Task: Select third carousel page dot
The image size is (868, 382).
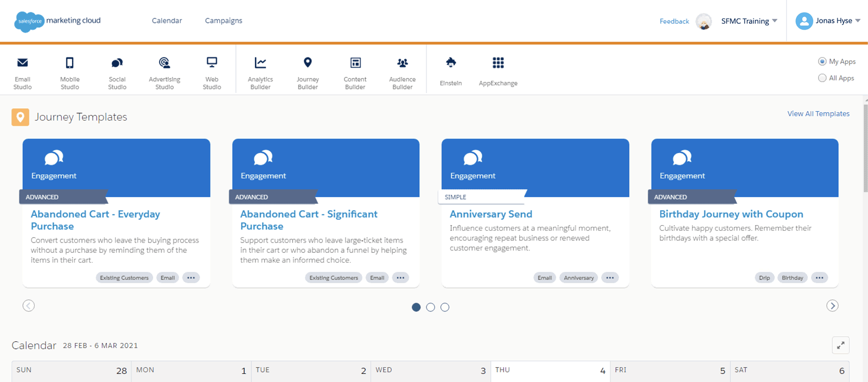Action: click(x=445, y=307)
